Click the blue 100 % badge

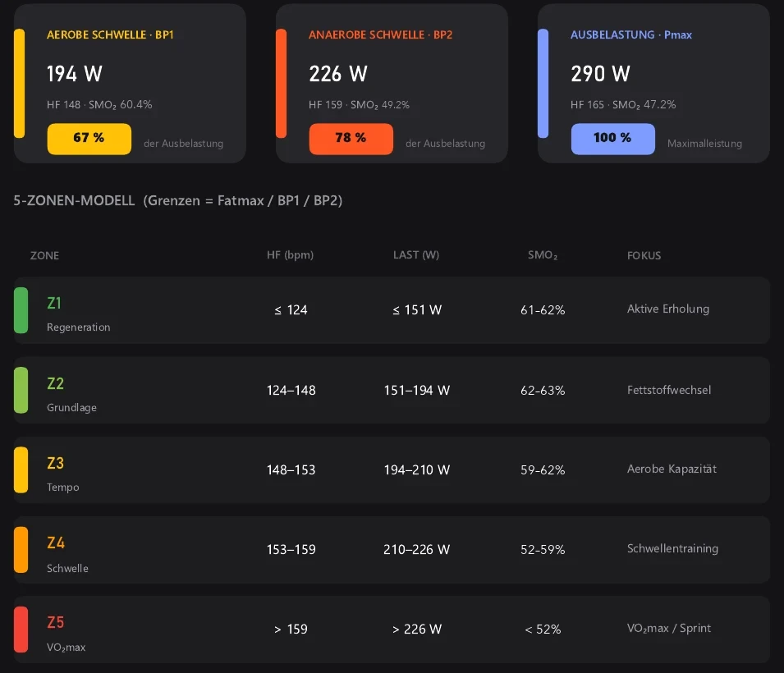point(613,139)
